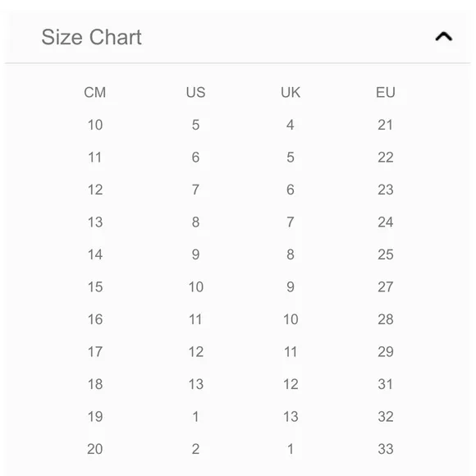476x476 pixels.
Task: Click EU size 32
Action: tap(386, 417)
